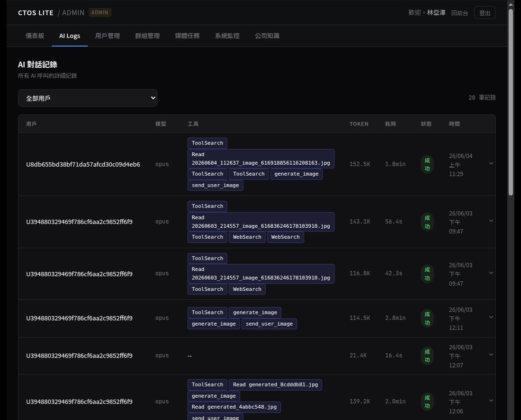Click the 工具 column header

[x=193, y=124]
